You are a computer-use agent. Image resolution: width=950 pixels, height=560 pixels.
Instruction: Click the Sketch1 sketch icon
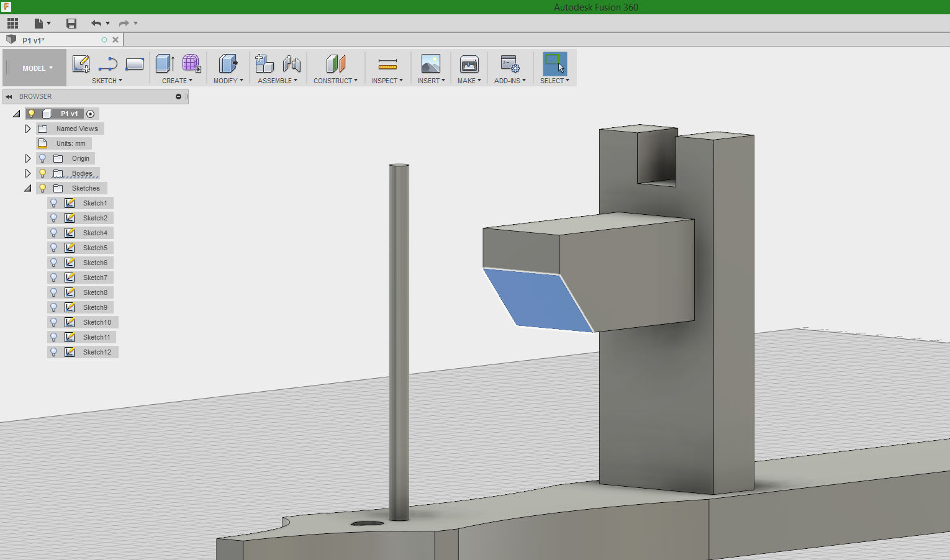[x=70, y=203]
